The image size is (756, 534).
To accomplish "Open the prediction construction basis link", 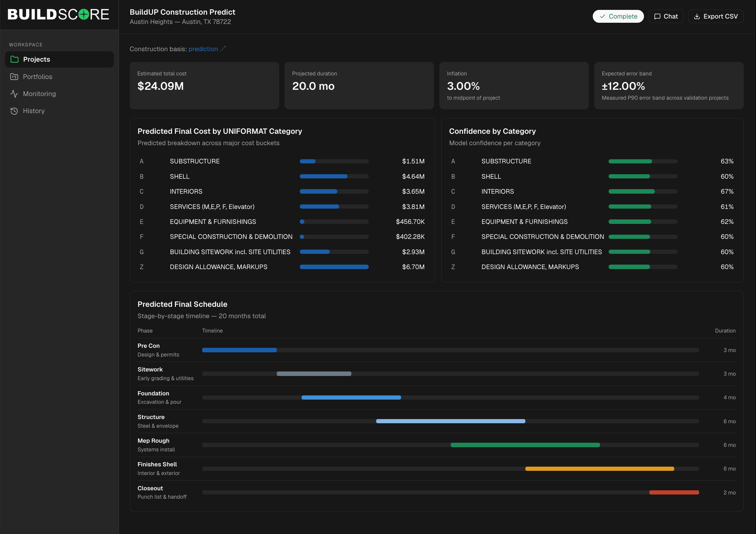I will click(x=203, y=49).
